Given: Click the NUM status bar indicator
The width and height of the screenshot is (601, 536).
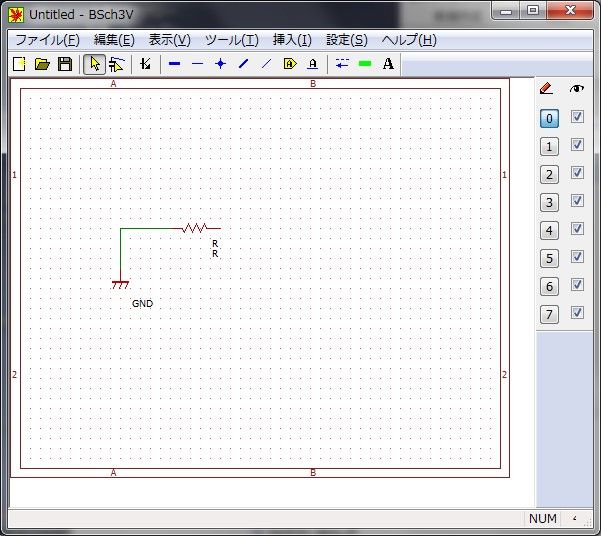Looking at the screenshot, I should click(x=542, y=518).
